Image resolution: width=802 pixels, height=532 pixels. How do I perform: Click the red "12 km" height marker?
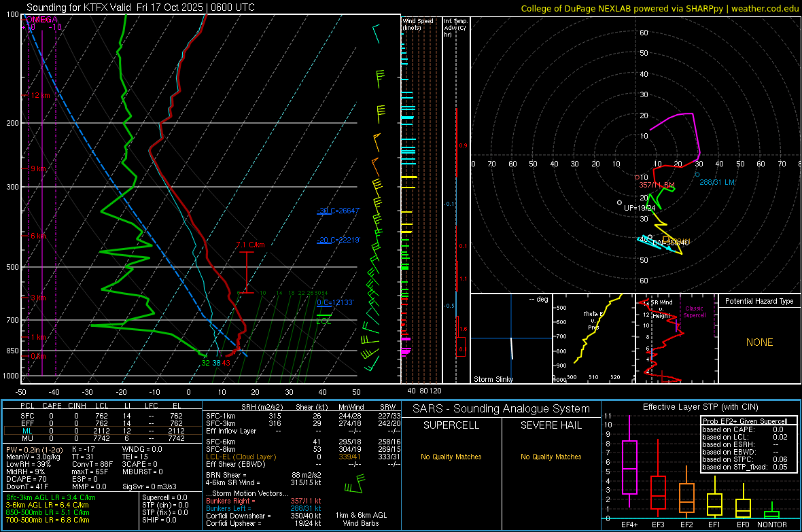click(x=40, y=95)
